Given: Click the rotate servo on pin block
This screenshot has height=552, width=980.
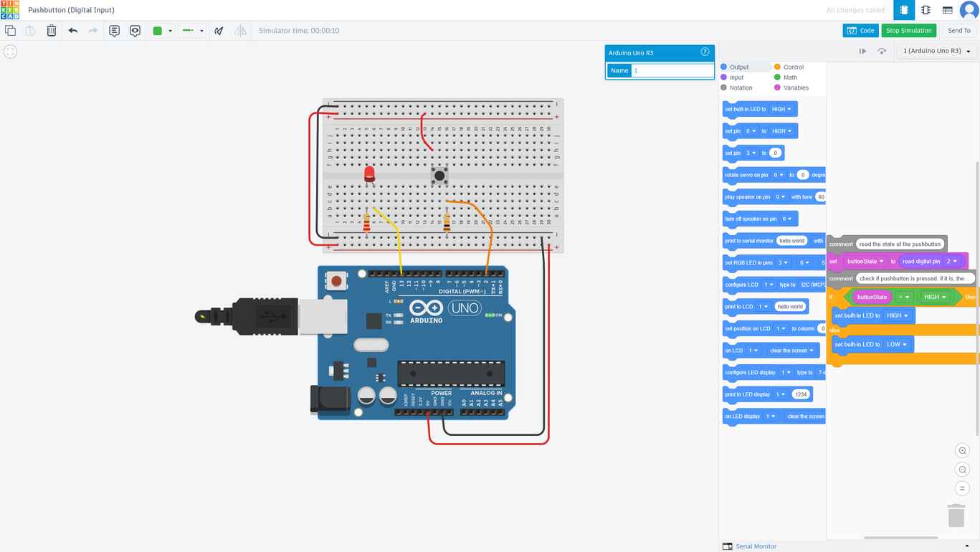Looking at the screenshot, I should 774,175.
